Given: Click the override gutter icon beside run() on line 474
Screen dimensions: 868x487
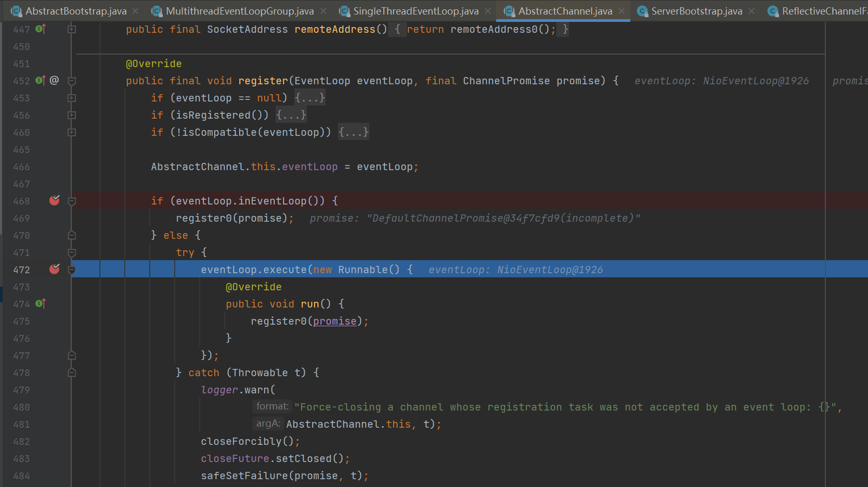Looking at the screenshot, I should click(41, 304).
